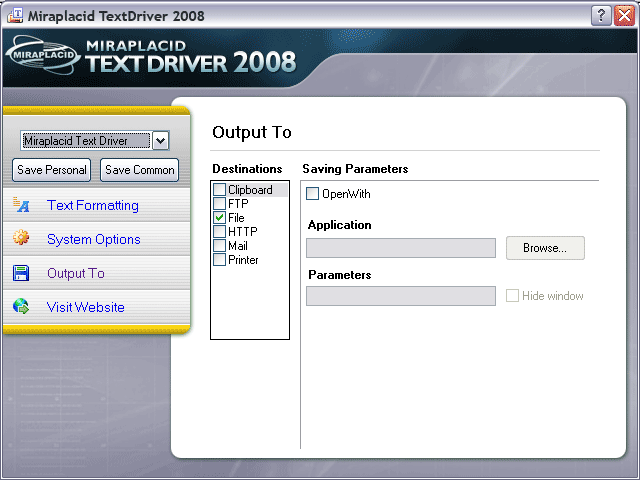Screen dimensions: 640x480
Task: Enable the Clipboard destination checkbox
Action: [x=220, y=189]
